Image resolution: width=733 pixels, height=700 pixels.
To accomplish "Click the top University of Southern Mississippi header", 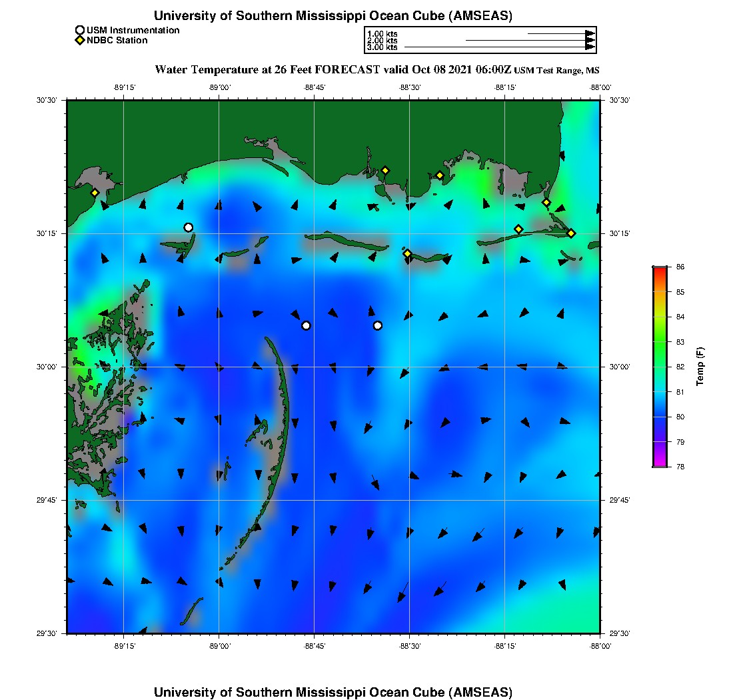I will pyautogui.click(x=333, y=15).
